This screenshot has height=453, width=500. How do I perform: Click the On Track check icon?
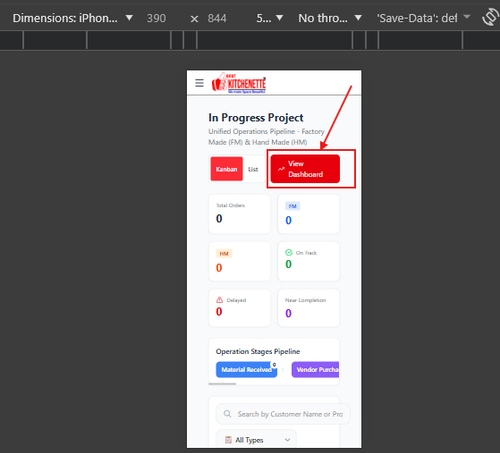point(289,252)
